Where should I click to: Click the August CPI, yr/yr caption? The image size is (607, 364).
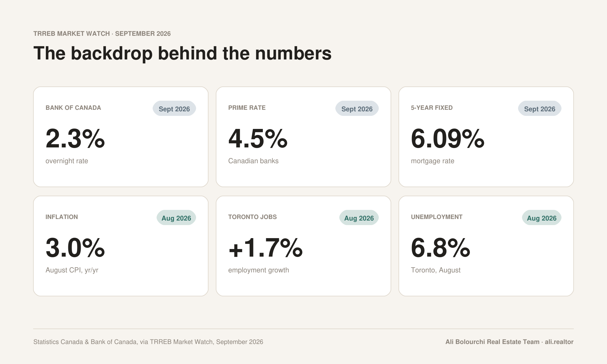pyautogui.click(x=72, y=270)
